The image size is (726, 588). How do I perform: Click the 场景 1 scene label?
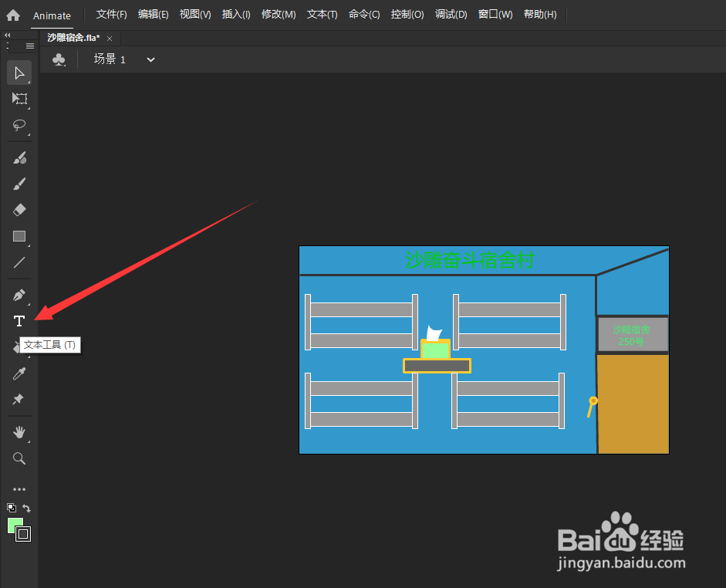[110, 59]
